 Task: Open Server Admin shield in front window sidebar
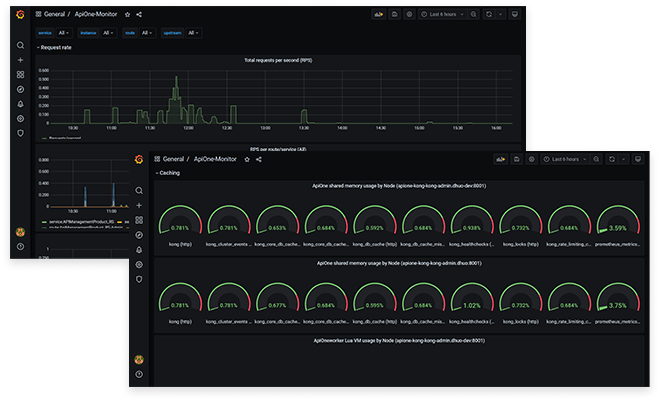pyautogui.click(x=139, y=279)
